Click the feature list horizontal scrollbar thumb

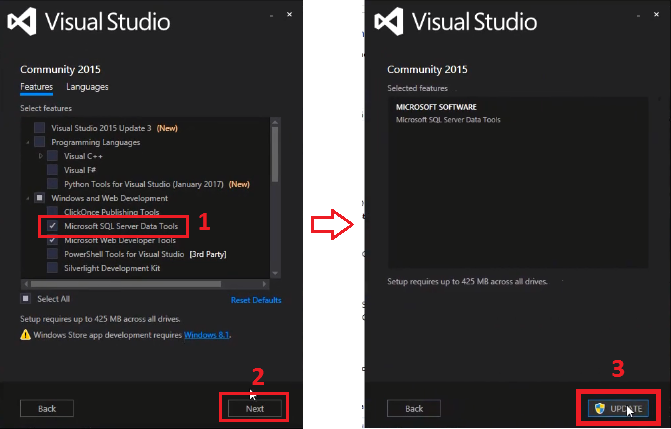pyautogui.click(x=126, y=284)
